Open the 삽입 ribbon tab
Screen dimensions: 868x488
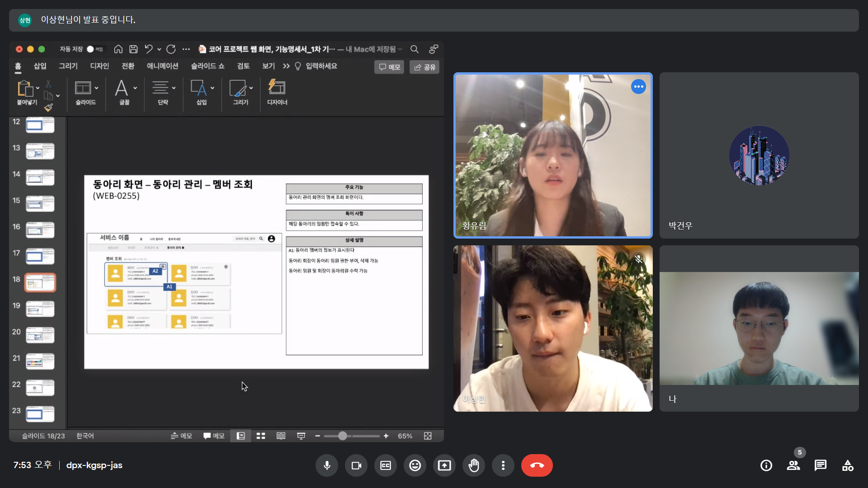point(40,66)
